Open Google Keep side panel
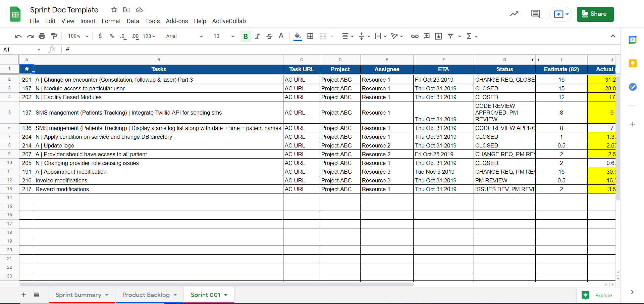Image resolution: width=644 pixels, height=304 pixels. 633,63
